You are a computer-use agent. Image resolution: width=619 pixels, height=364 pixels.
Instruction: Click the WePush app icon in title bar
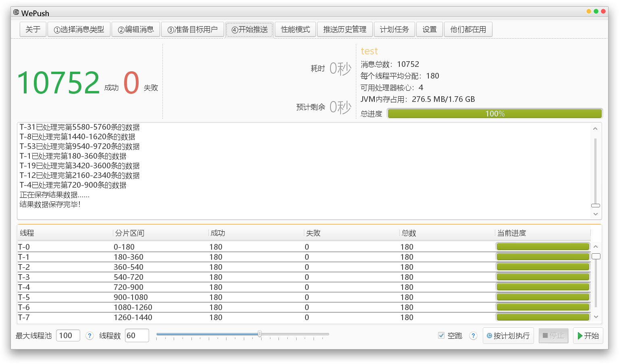coord(16,12)
